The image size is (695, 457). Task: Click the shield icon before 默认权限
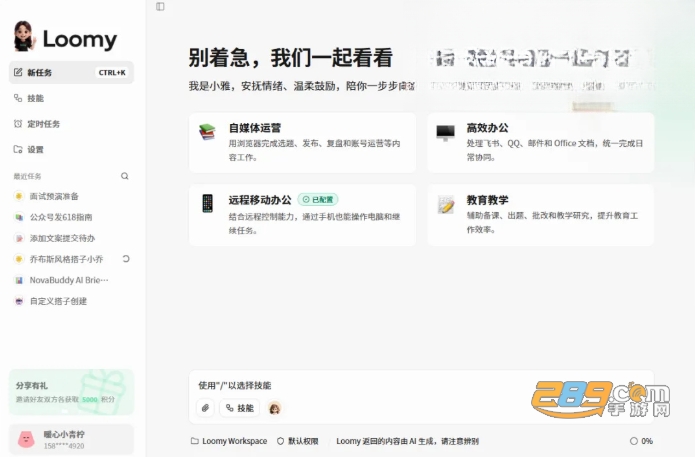[281, 441]
